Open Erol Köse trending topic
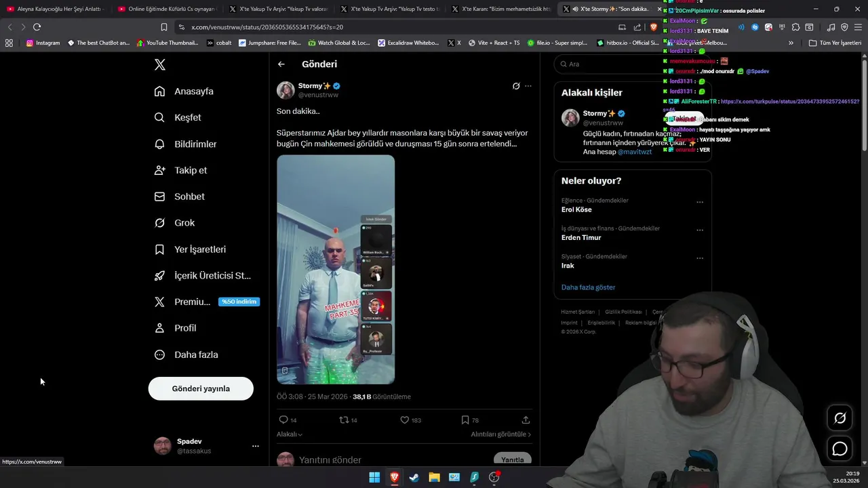The image size is (868, 488). [x=576, y=209]
